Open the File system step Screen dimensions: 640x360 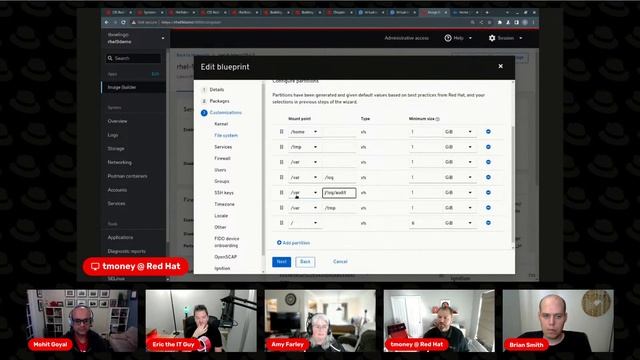point(226,135)
